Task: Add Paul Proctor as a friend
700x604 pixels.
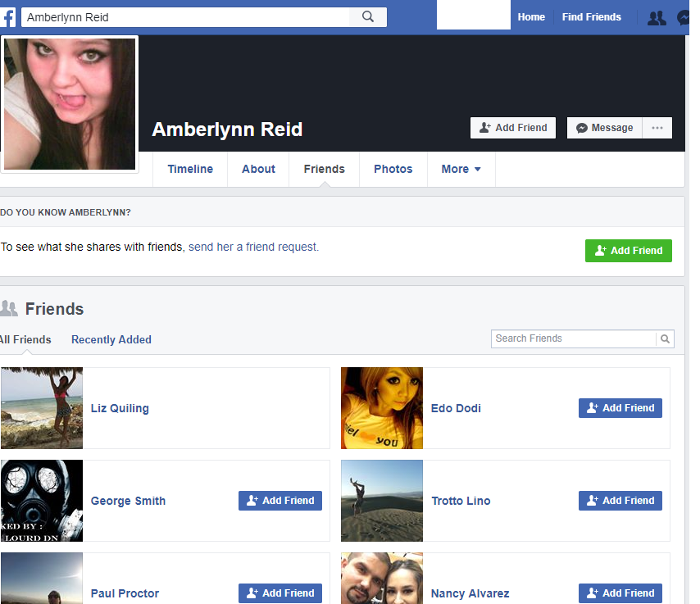Action: 280,593
